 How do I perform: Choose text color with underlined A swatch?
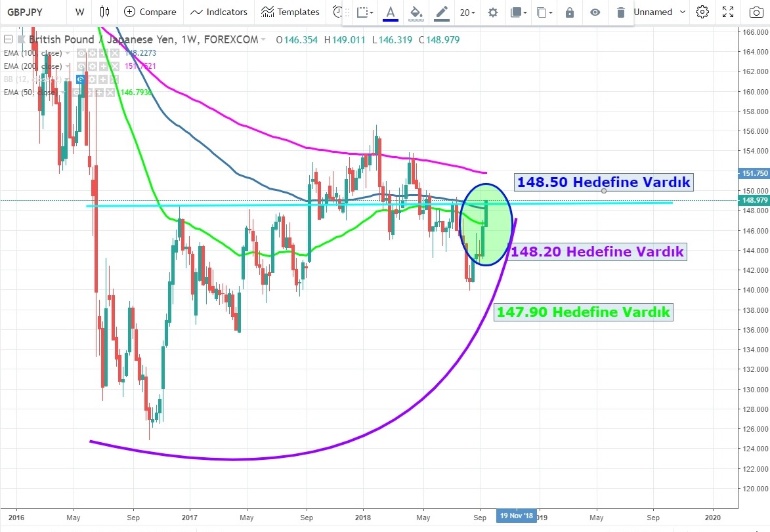(x=391, y=12)
